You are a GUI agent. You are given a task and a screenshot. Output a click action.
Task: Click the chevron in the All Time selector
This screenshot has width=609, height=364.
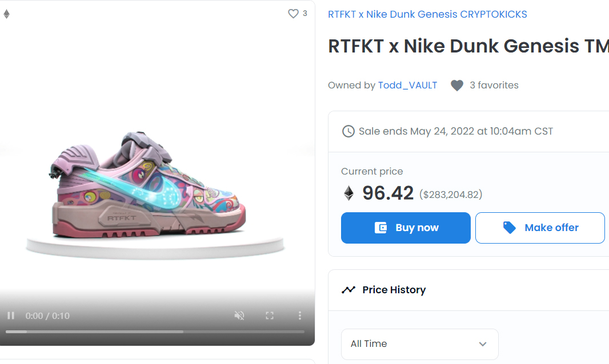(x=483, y=344)
